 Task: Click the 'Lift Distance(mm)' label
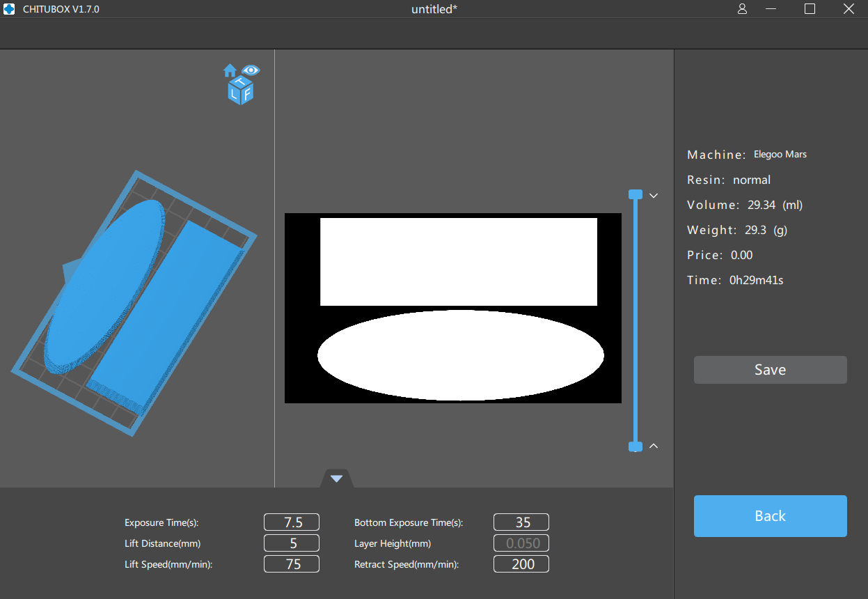coord(163,543)
